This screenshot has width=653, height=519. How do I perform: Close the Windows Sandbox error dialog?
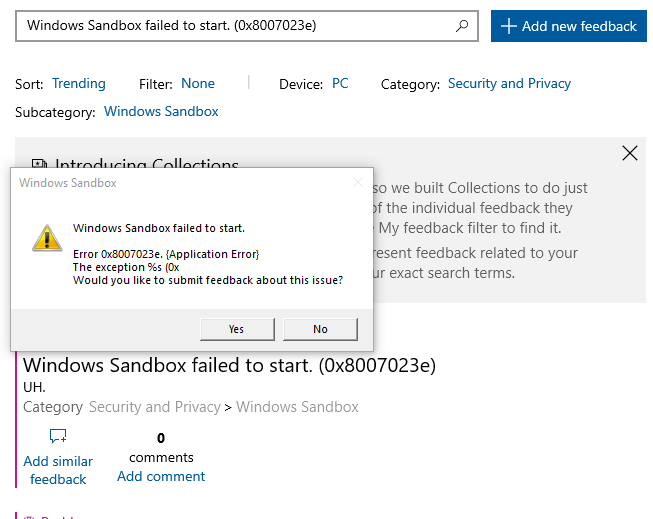point(358,182)
